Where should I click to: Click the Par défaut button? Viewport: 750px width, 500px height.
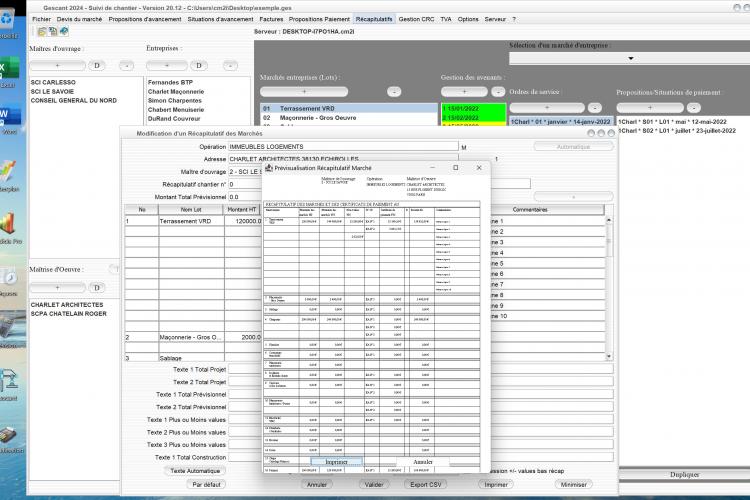206,485
